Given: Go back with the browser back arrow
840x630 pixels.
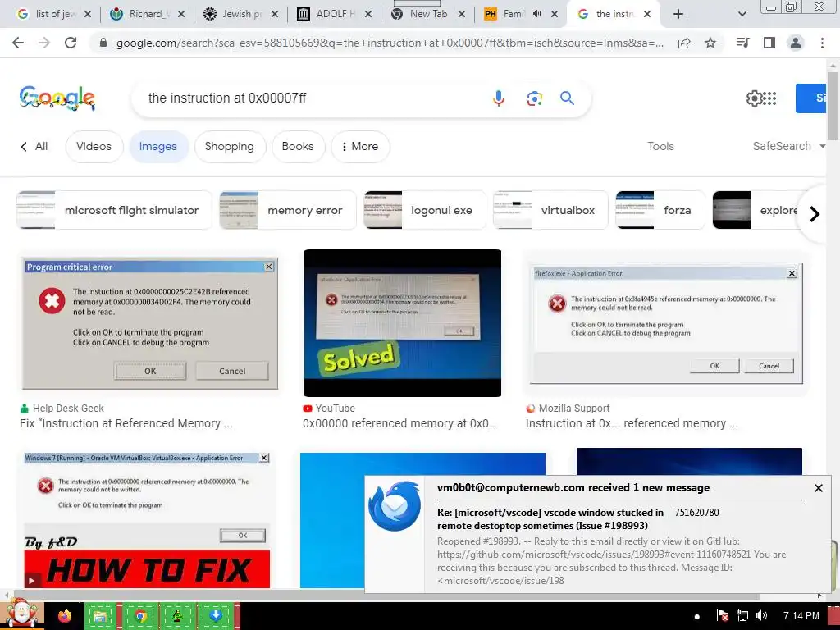Looking at the screenshot, I should (18, 43).
